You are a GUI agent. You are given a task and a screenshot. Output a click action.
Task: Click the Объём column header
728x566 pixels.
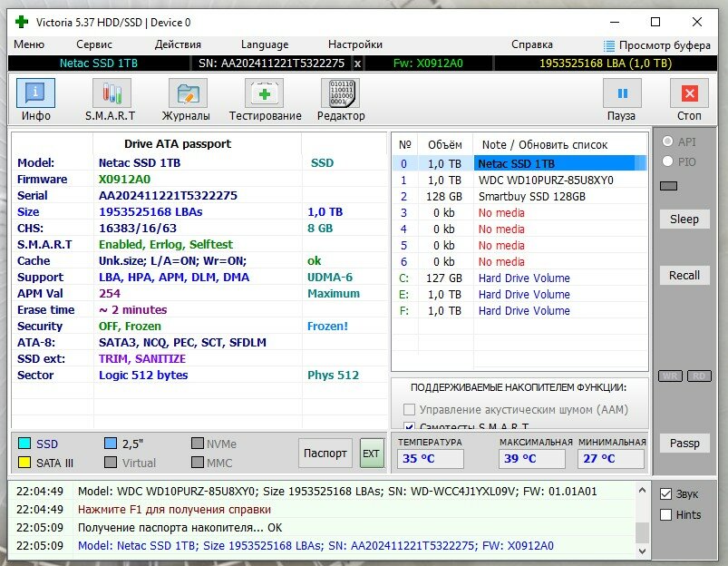point(445,145)
